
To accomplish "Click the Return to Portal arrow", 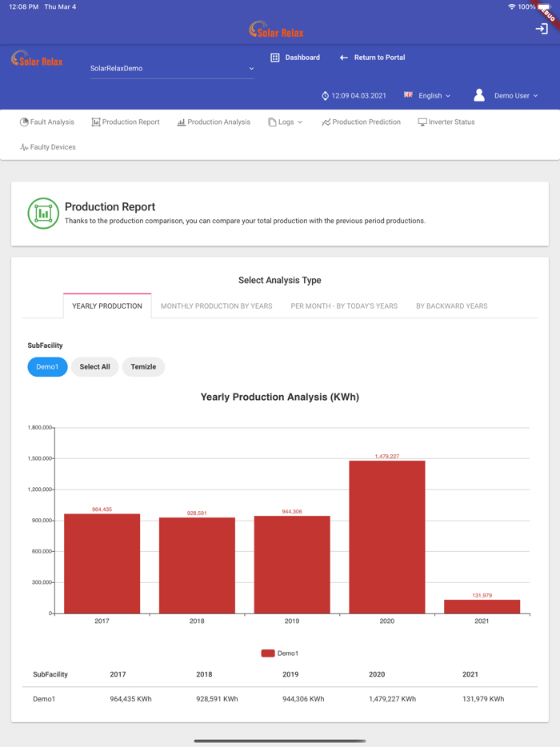I will [x=344, y=58].
